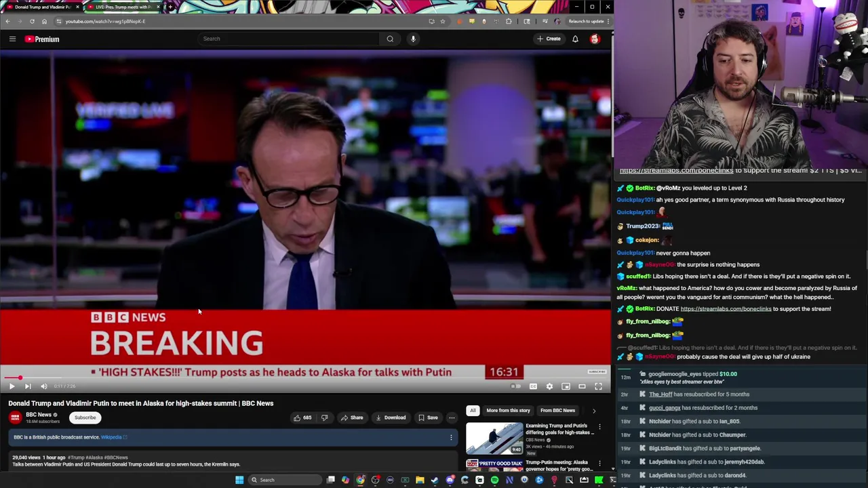Open the PRETTY GOOD TALK video thumbnail
This screenshot has height=488, width=868.
click(494, 465)
